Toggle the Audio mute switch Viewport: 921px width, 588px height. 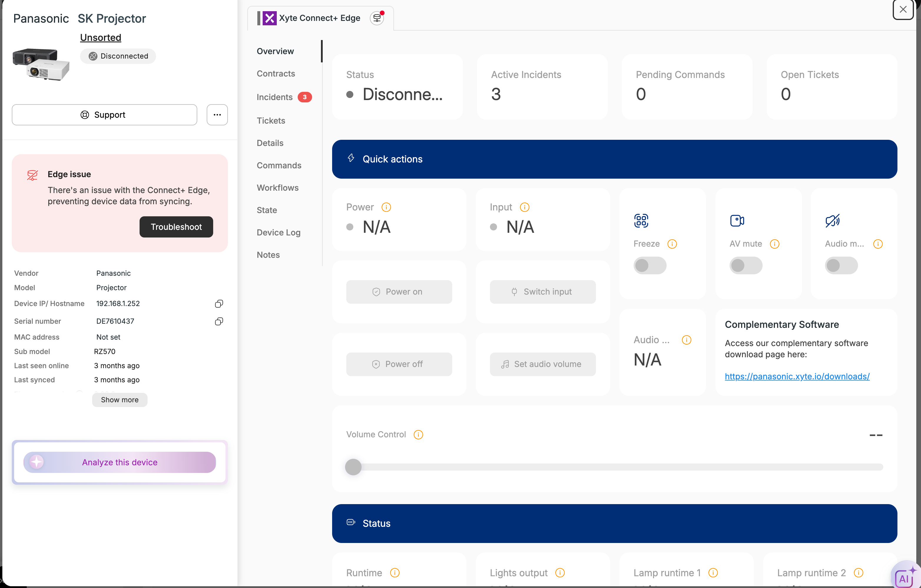[x=842, y=265]
